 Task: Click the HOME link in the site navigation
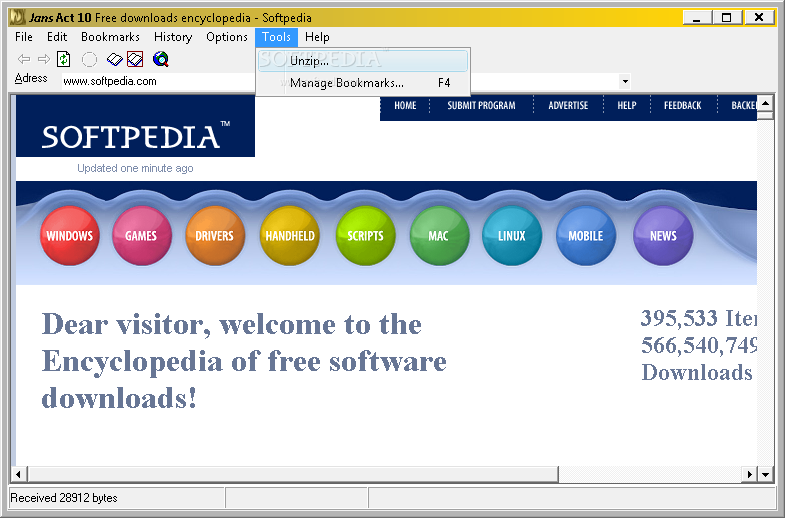[x=405, y=106]
